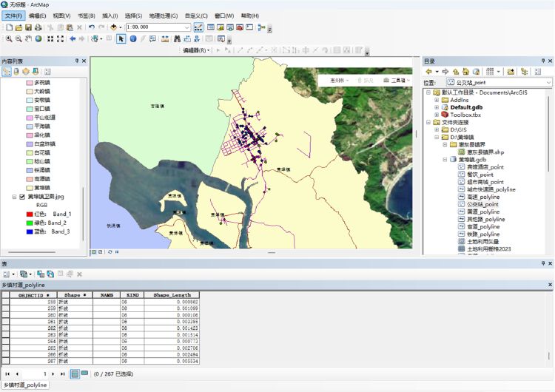Click the 乡镇村道_polyline table tab
The height and width of the screenshot is (392, 555).
click(24, 385)
